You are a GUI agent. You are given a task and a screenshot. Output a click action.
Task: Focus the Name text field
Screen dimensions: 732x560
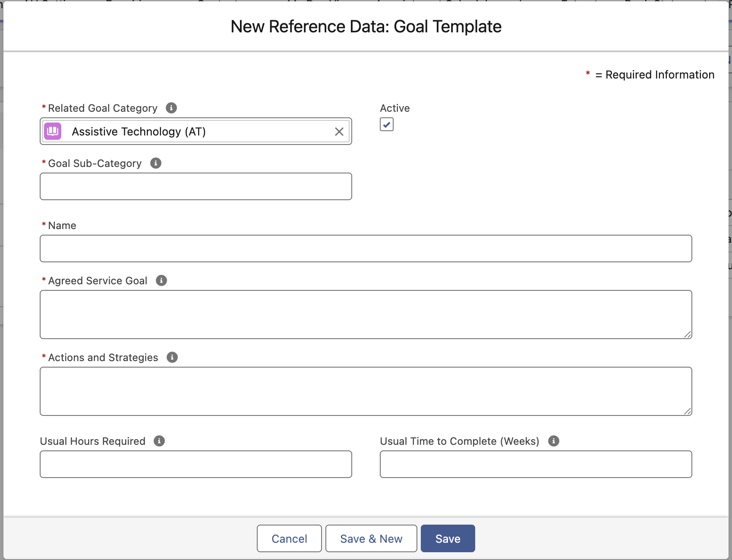coord(366,249)
